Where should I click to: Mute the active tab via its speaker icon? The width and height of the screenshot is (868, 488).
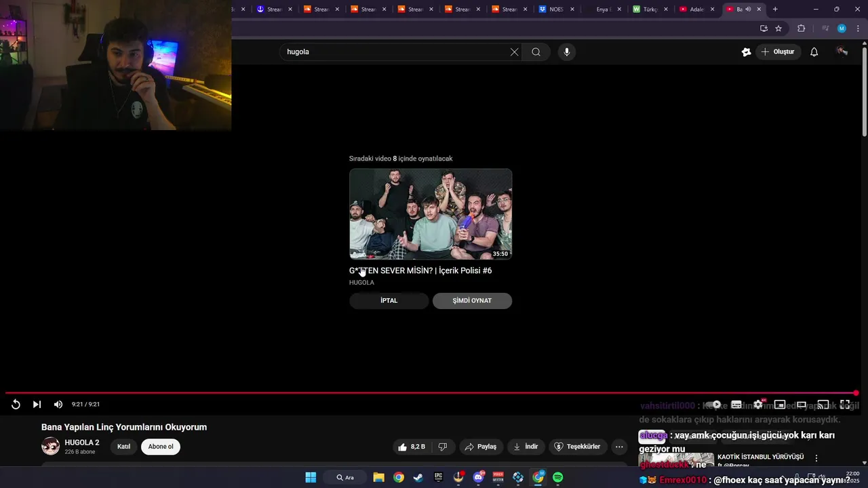pyautogui.click(x=748, y=9)
